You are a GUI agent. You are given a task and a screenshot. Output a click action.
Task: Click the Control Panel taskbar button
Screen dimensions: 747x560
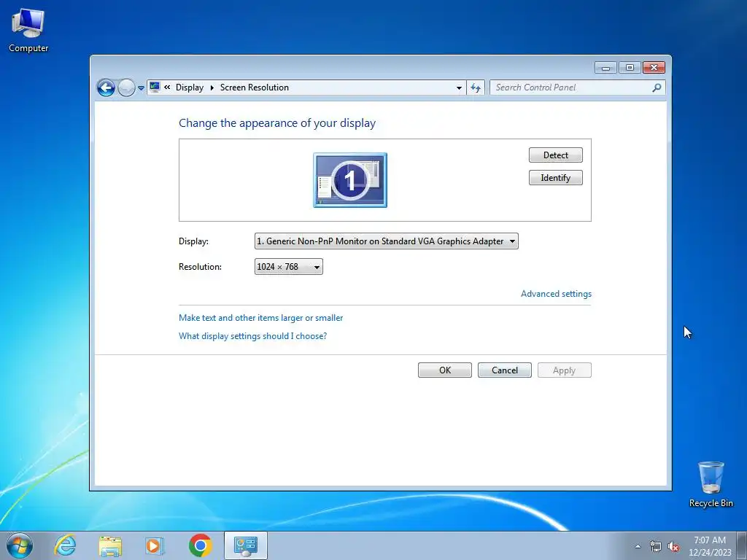(246, 545)
